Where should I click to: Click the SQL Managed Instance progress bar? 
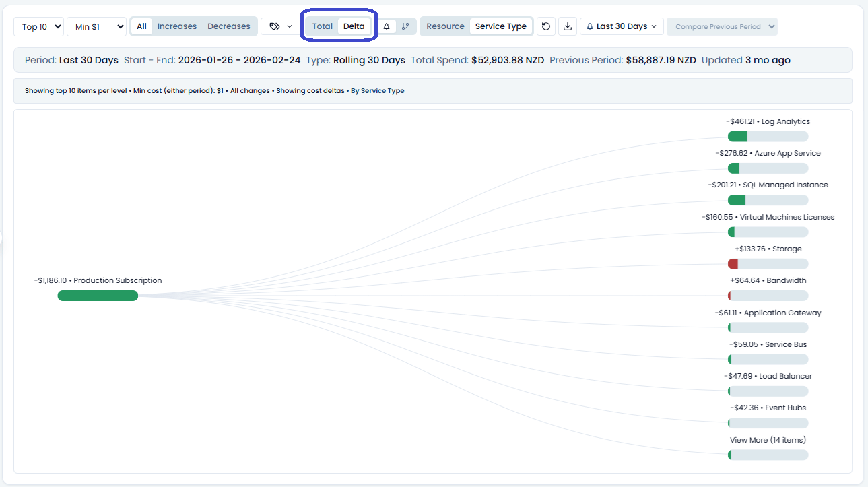click(768, 200)
